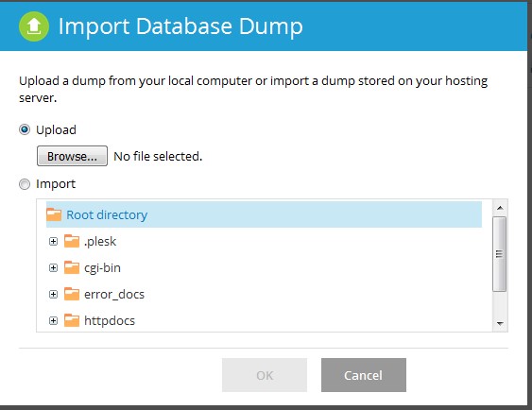Click the directory list scroll down arrow

[500, 323]
